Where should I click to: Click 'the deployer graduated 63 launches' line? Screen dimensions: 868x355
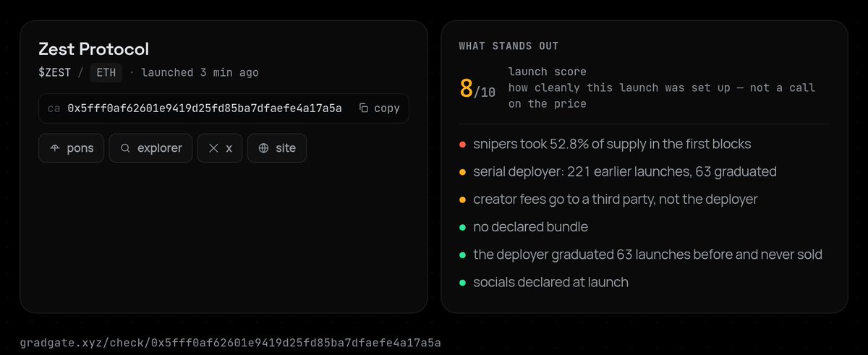click(647, 255)
